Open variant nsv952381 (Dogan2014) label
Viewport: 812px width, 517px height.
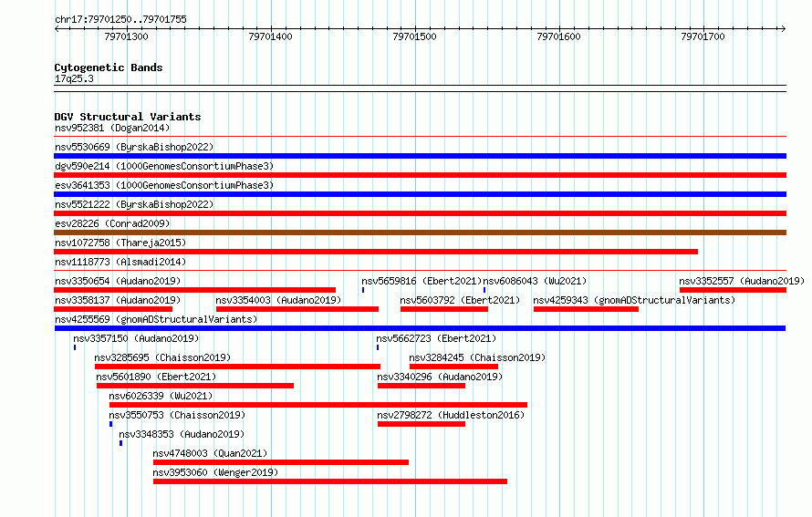point(112,128)
